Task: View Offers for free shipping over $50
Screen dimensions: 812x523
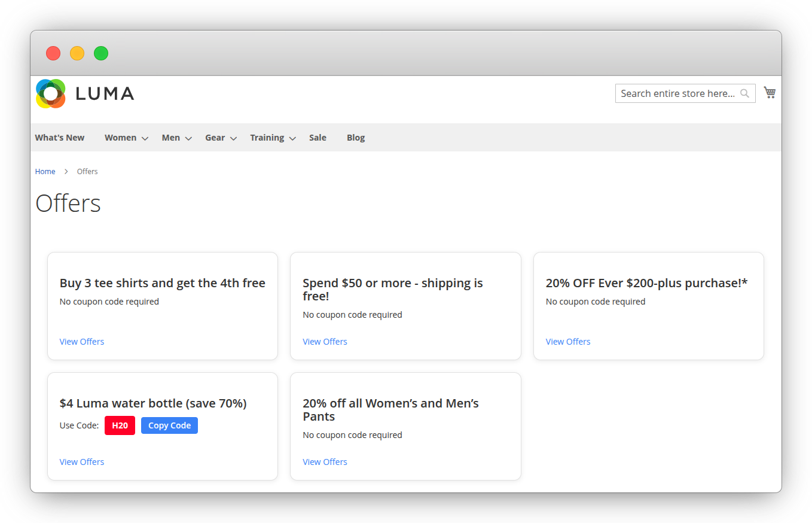Action: coord(325,342)
